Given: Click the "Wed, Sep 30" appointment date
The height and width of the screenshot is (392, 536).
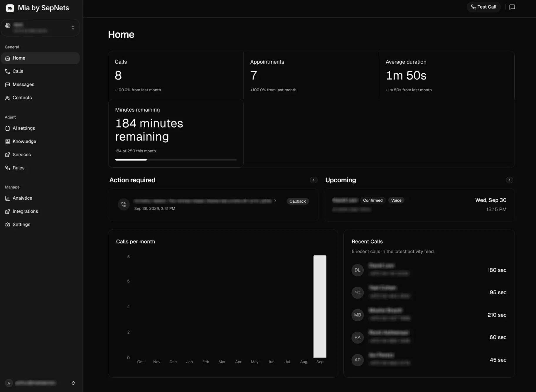Looking at the screenshot, I should click(x=491, y=200).
